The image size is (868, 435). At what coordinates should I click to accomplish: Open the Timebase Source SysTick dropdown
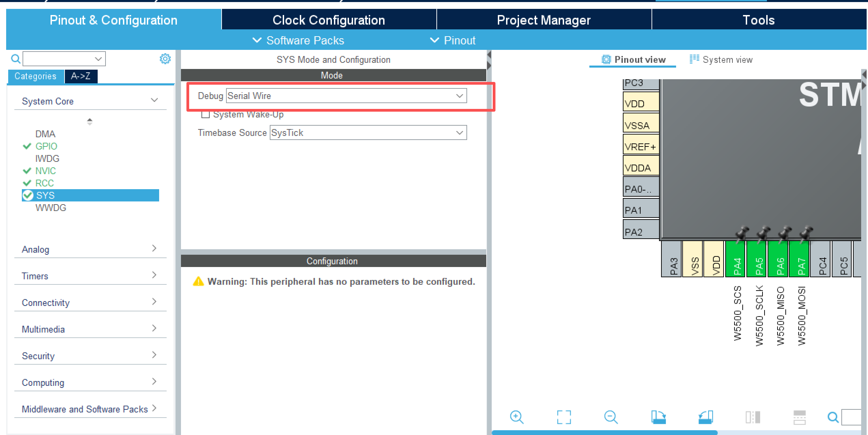pos(368,133)
